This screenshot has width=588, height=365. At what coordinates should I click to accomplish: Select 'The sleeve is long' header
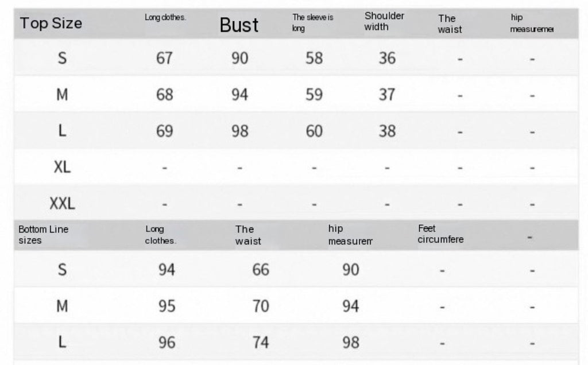(x=312, y=22)
